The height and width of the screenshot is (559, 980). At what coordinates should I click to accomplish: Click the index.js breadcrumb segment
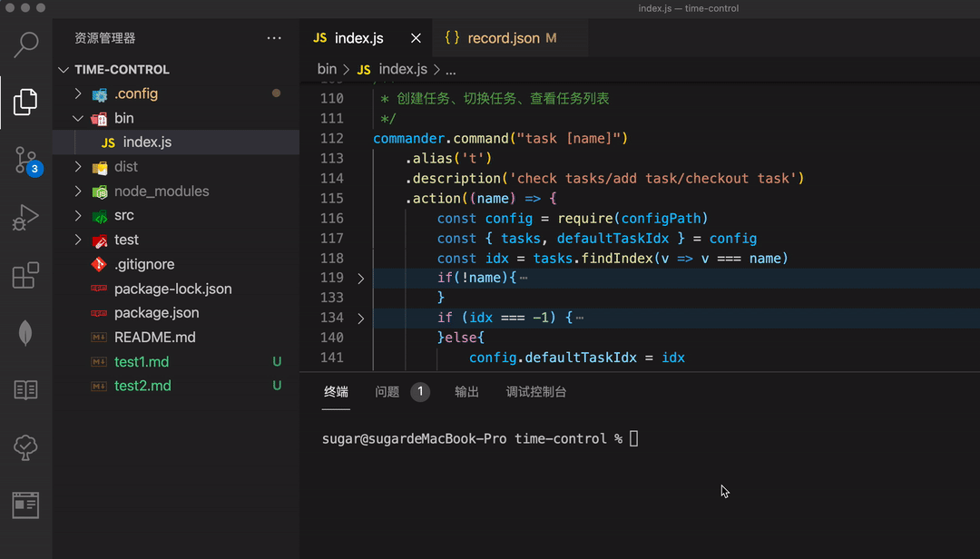coord(403,69)
